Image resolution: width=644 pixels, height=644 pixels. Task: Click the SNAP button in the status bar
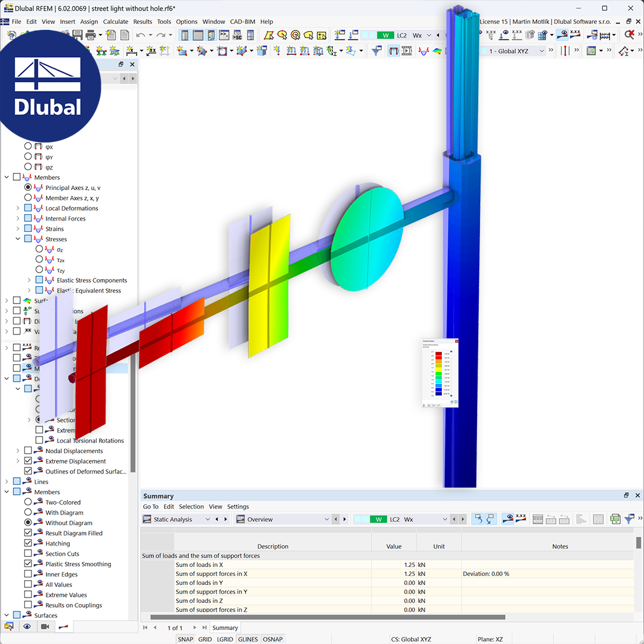[185, 639]
